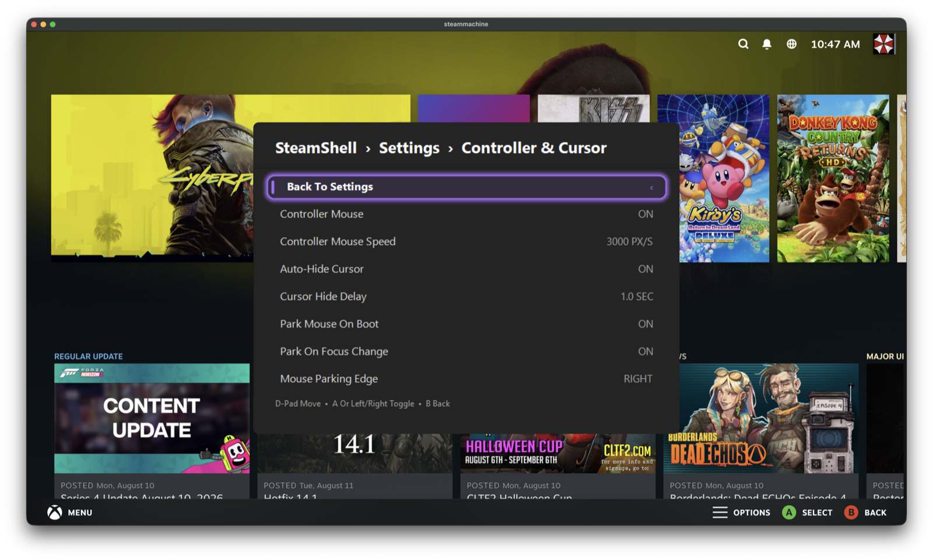Change Mouse Parking Edge RIGHT value
Image resolution: width=933 pixels, height=560 pixels.
(x=638, y=379)
